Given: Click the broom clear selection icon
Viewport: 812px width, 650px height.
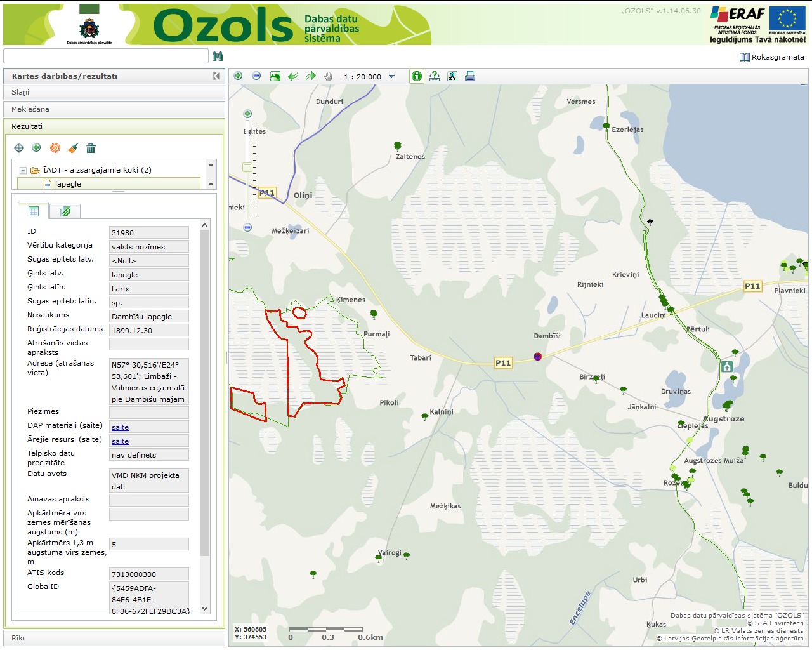Looking at the screenshot, I should coord(73,148).
